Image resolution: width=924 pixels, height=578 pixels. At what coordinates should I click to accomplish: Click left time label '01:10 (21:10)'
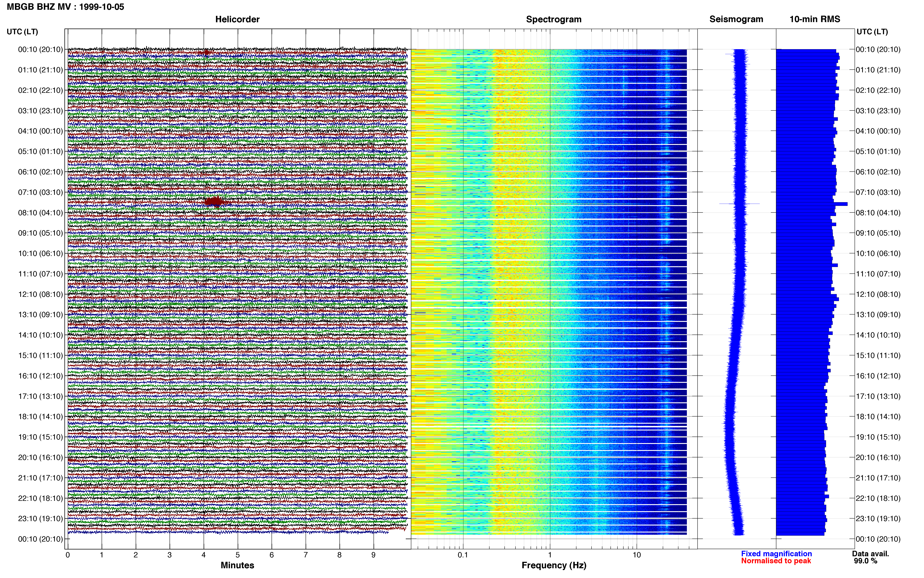coord(41,70)
